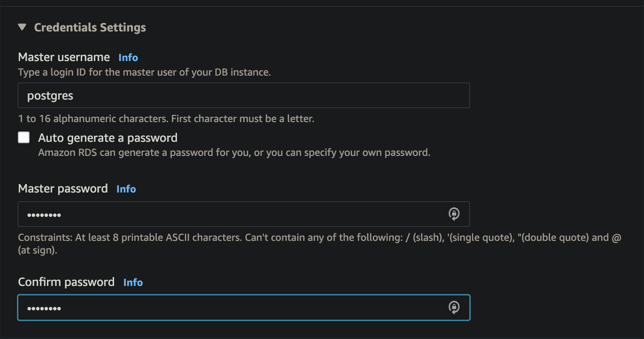
Task: Click the Auto generate a password label text
Action: coord(108,138)
